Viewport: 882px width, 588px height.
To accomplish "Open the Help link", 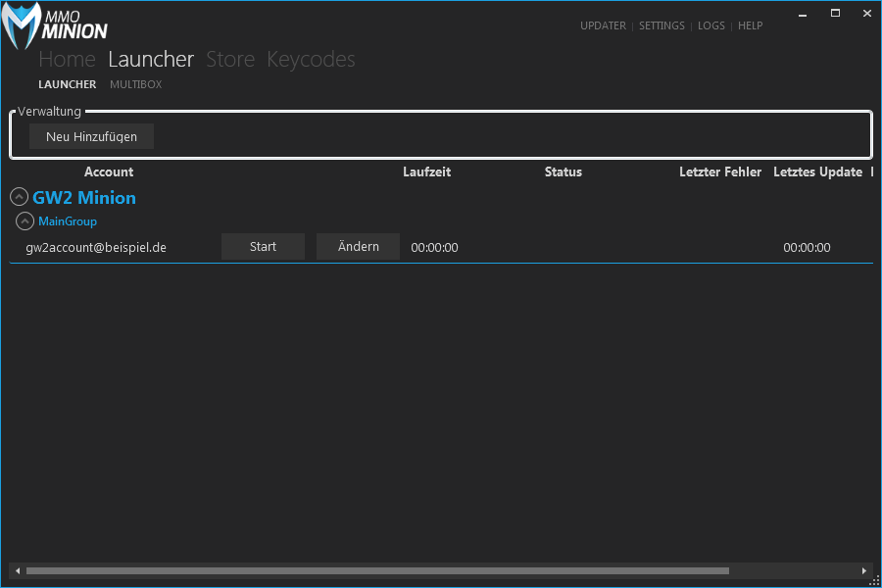I will pos(750,25).
